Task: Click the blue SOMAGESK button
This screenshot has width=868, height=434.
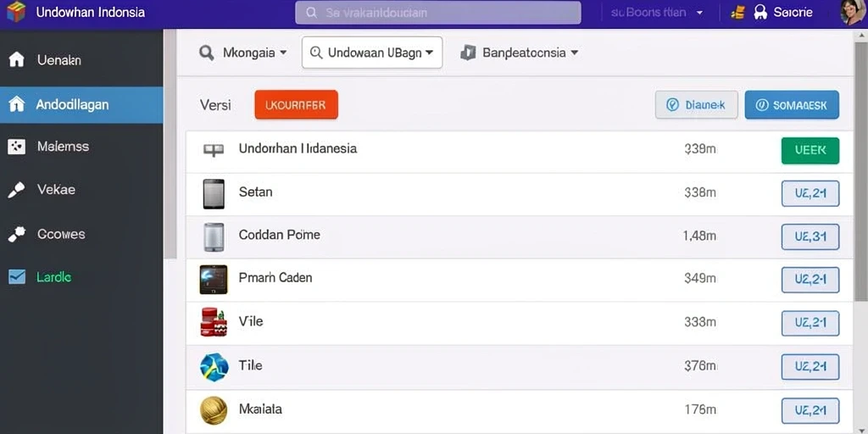Action: [x=792, y=104]
